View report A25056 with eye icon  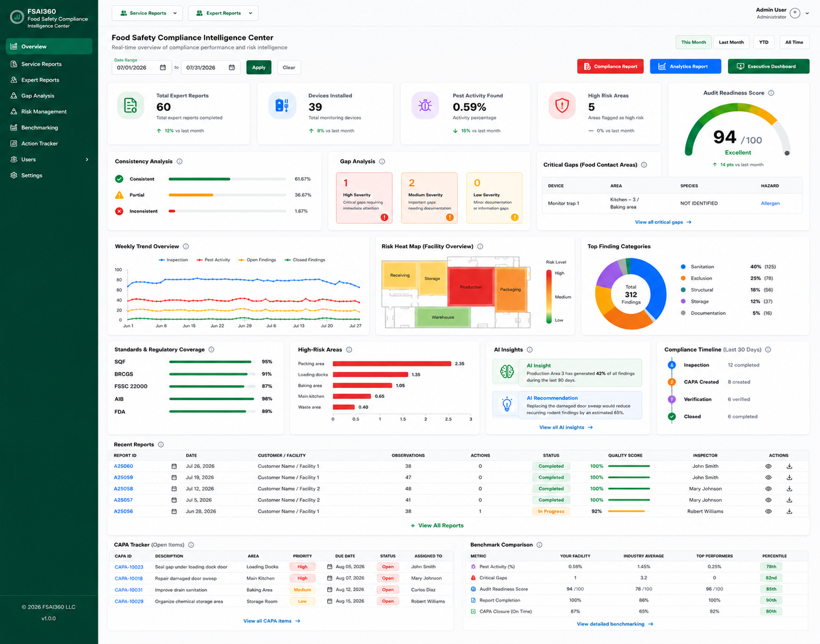(x=768, y=511)
